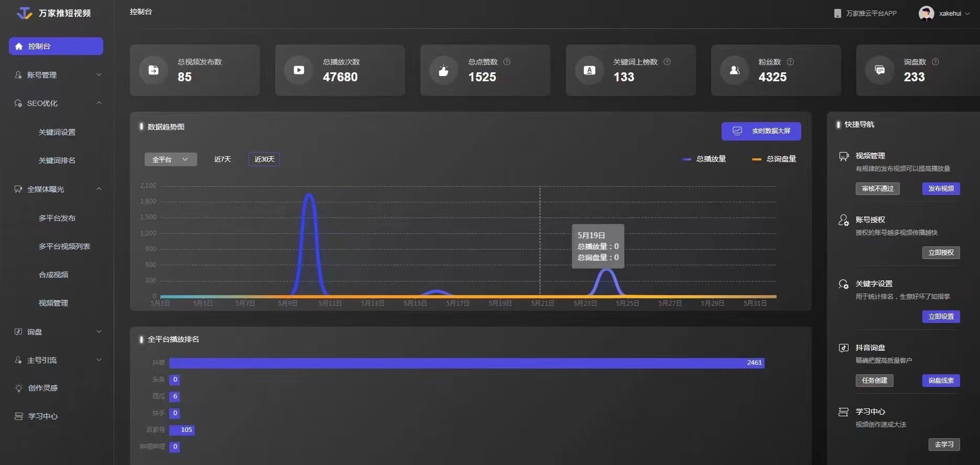The image size is (980, 465).
Task: Click the 5月9日 peak on trend chart
Action: pyautogui.click(x=309, y=195)
